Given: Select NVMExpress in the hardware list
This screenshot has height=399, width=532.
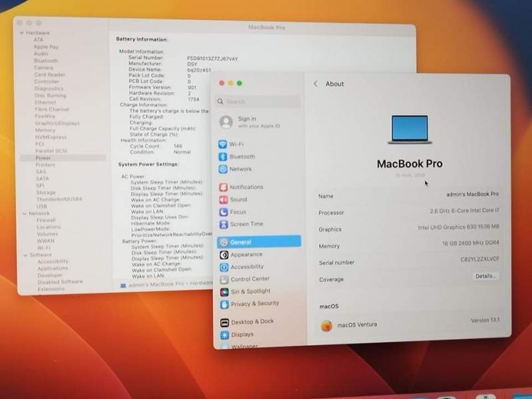Looking at the screenshot, I should point(51,137).
